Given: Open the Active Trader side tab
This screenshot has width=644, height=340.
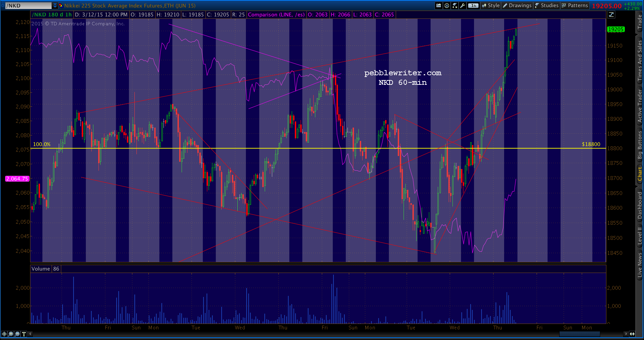Looking at the screenshot, I should pos(640,106).
